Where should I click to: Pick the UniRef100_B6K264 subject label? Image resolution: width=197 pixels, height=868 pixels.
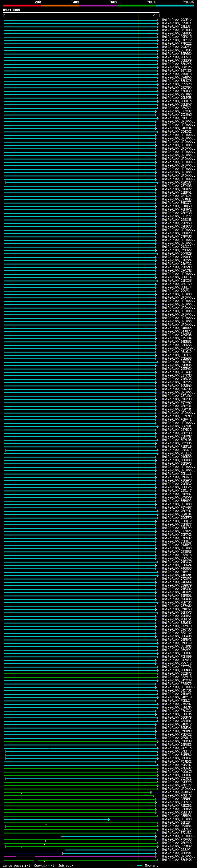tap(176, 822)
